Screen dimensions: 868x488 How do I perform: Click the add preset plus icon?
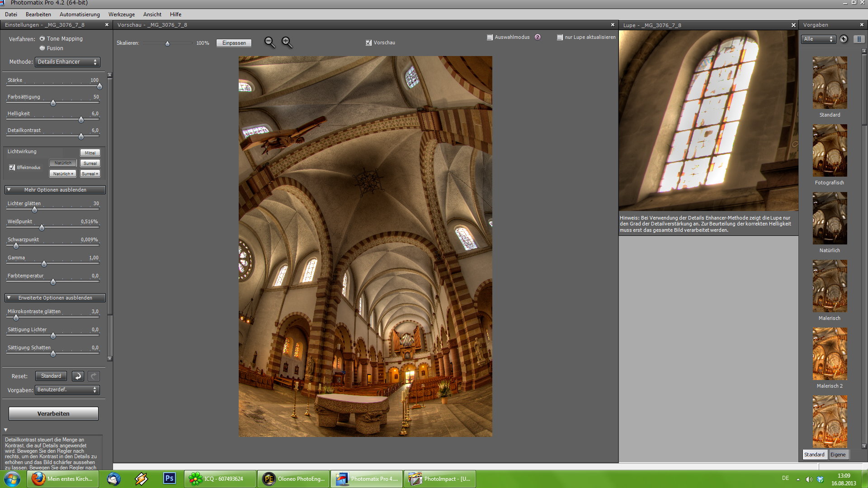click(844, 39)
